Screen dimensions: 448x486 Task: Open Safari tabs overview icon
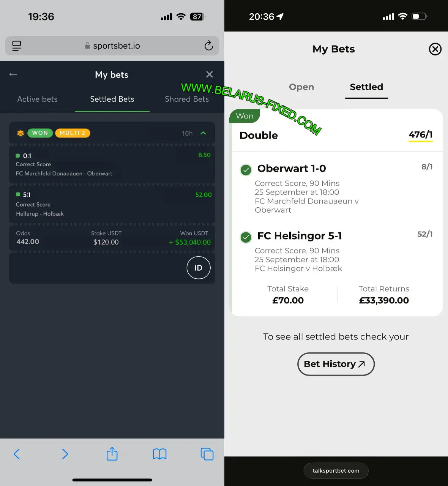207,454
